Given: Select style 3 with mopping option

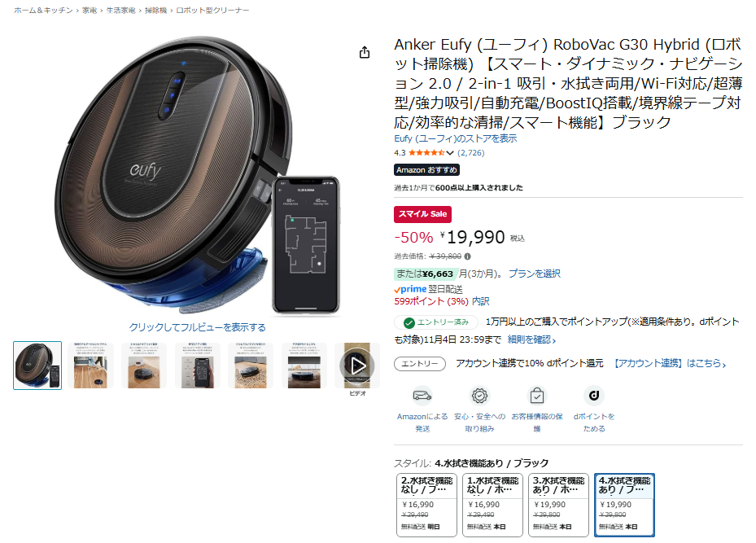Looking at the screenshot, I should [558, 505].
